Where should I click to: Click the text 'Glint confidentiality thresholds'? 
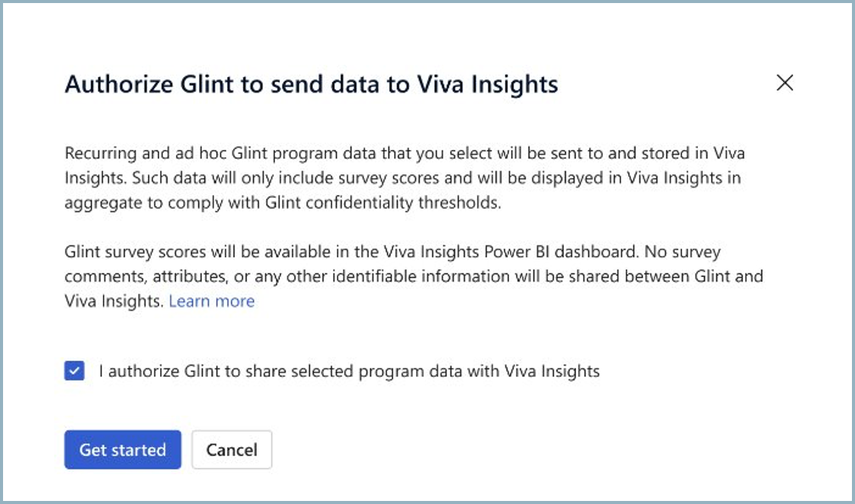click(x=383, y=203)
